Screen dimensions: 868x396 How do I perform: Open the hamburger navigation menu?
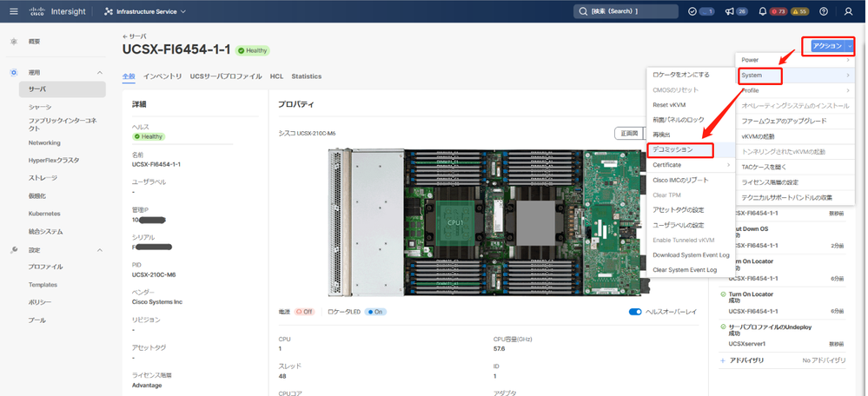(14, 11)
